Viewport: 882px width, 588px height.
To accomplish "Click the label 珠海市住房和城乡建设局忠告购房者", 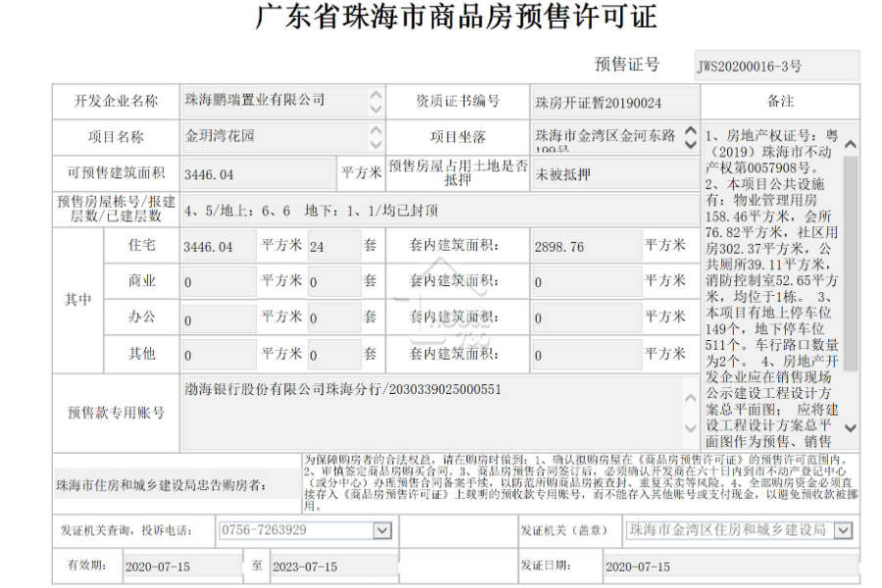I will pos(161,485).
